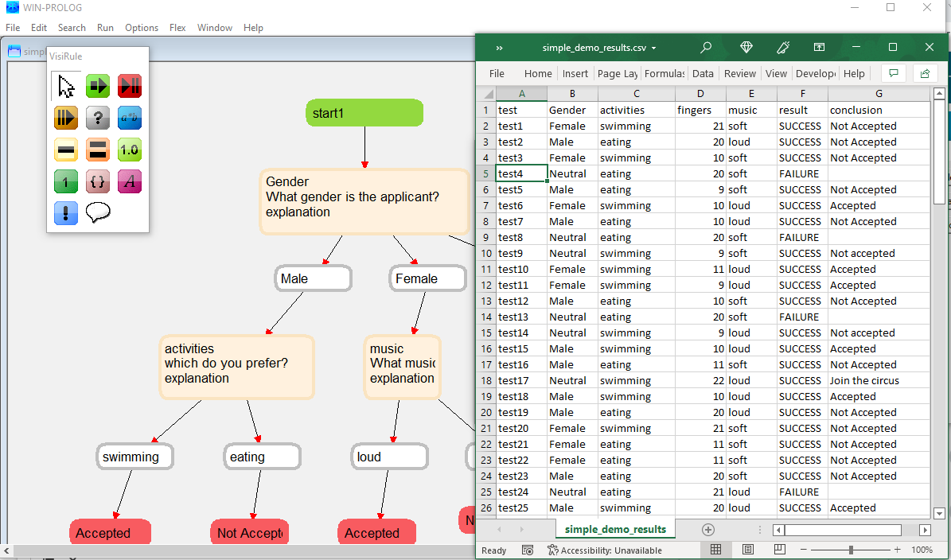Screen dimensions: 951x560
Task: Click the macro recording icon in Excel status bar
Action: point(528,550)
